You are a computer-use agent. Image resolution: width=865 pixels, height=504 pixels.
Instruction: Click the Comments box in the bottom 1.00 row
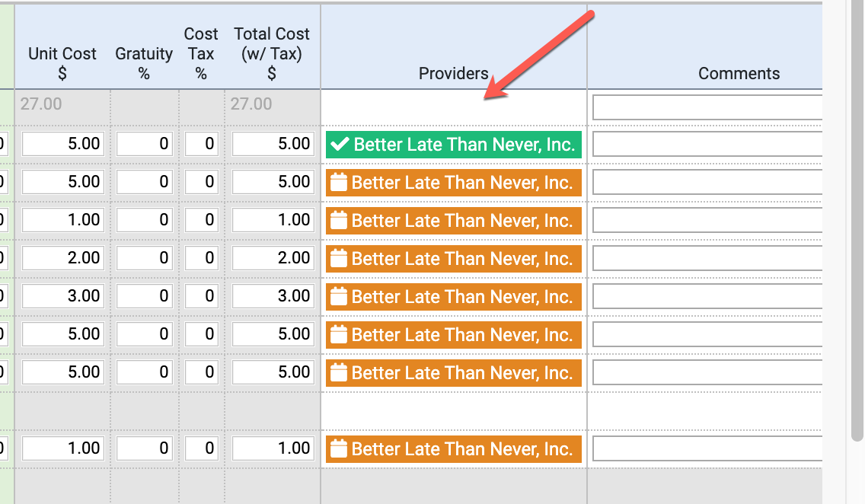click(x=707, y=448)
